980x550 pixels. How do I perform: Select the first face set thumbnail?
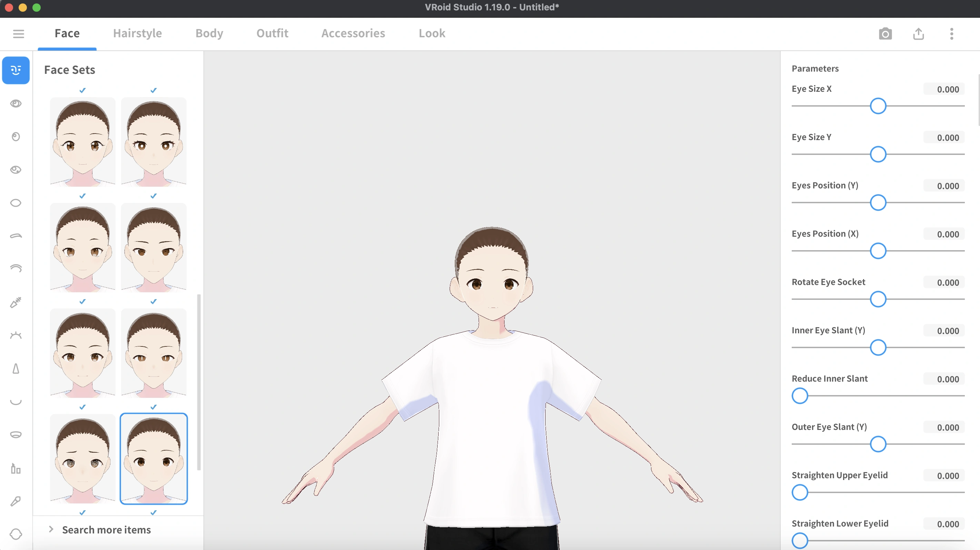pos(82,141)
